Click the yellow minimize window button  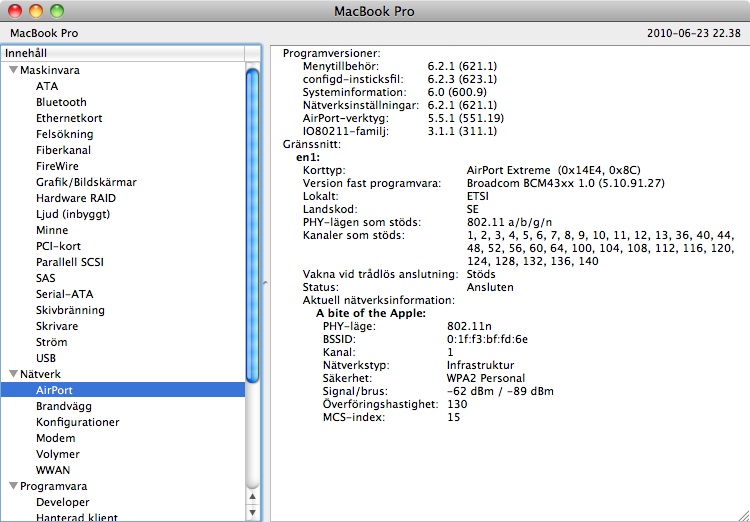point(36,11)
